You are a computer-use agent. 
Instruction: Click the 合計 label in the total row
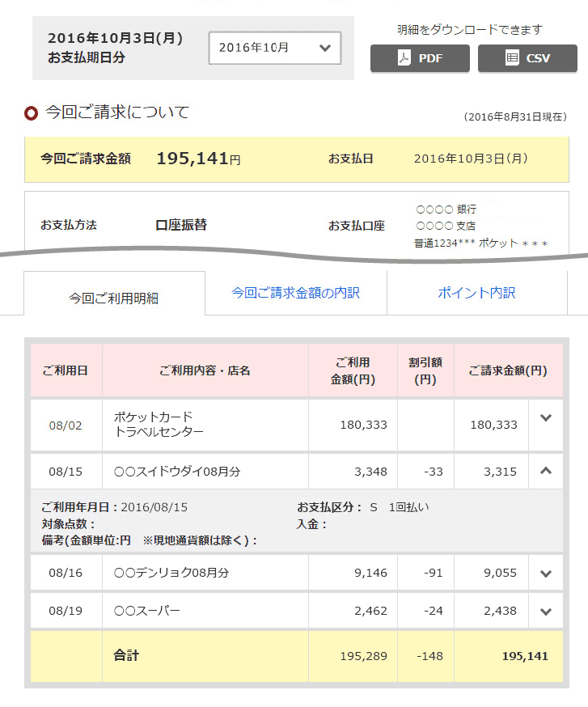click(x=126, y=655)
